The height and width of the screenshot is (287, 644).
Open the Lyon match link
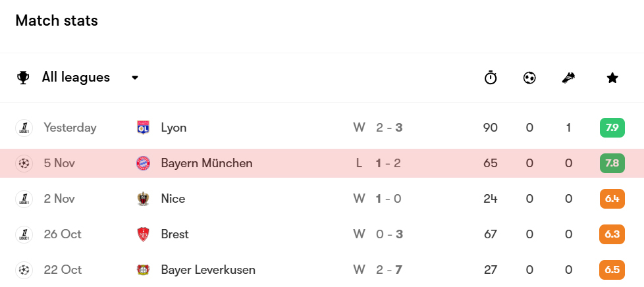[174, 128]
